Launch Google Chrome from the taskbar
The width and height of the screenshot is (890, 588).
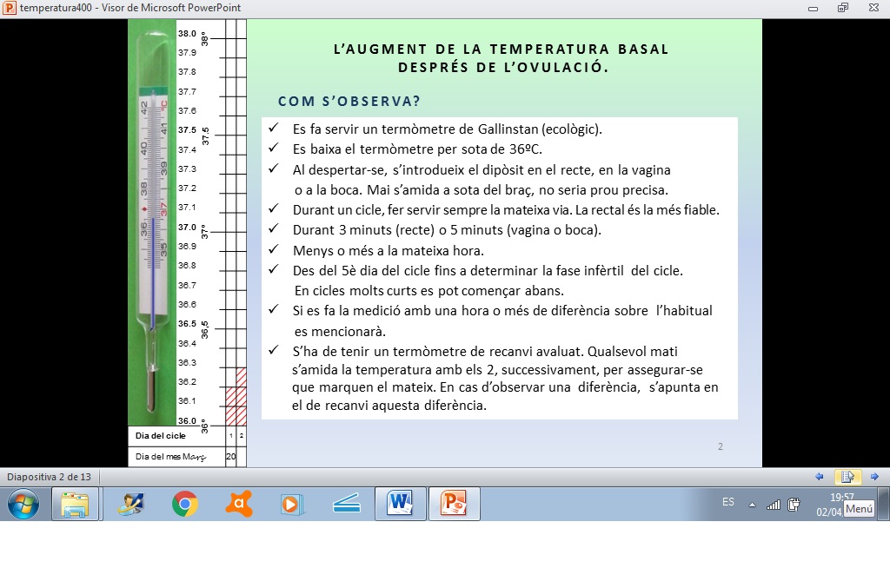185,504
